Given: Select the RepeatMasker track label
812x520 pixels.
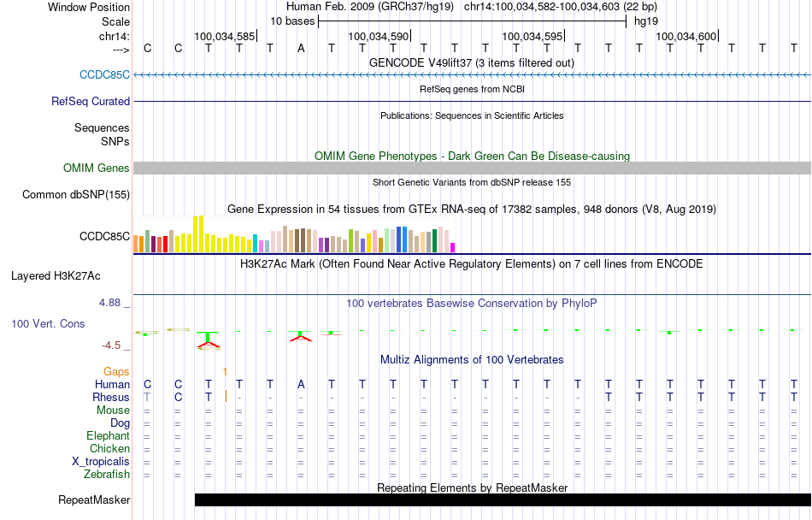Looking at the screenshot, I should [94, 499].
